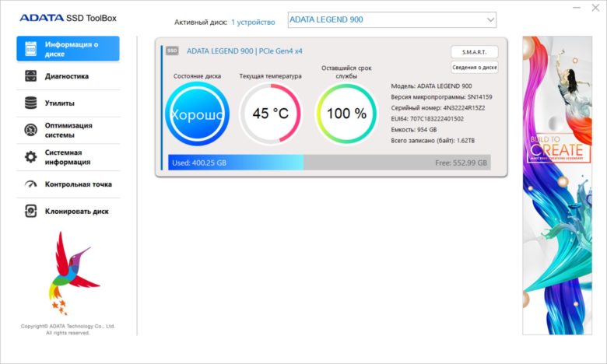Go to the Утилиты section
Screen dimensions: 607x364
pos(68,103)
